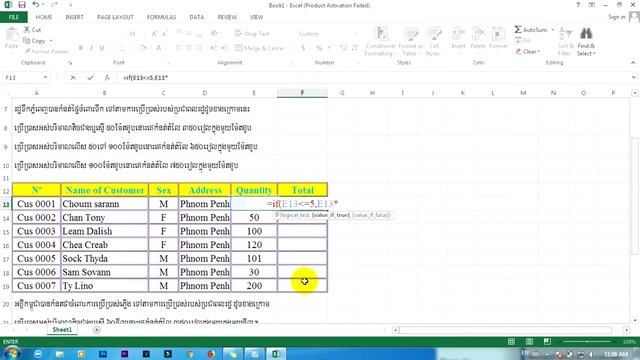Switch to the DATA tab

(x=197, y=17)
